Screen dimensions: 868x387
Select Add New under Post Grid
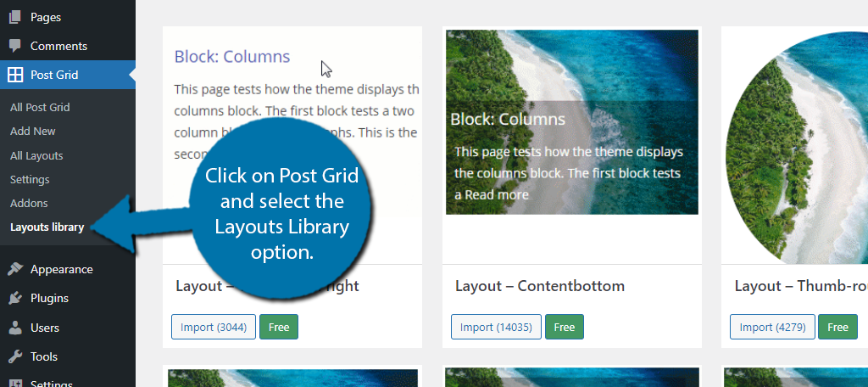pyautogui.click(x=33, y=132)
